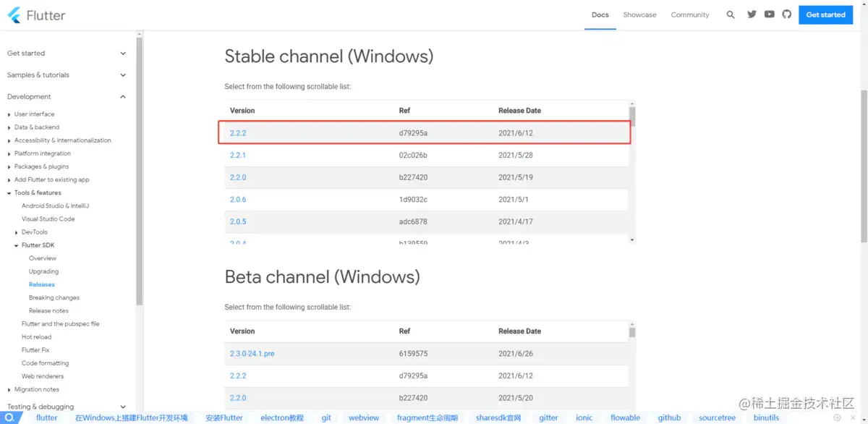
Task: Expand Samples & tutorials section
Action: pyautogui.click(x=67, y=75)
